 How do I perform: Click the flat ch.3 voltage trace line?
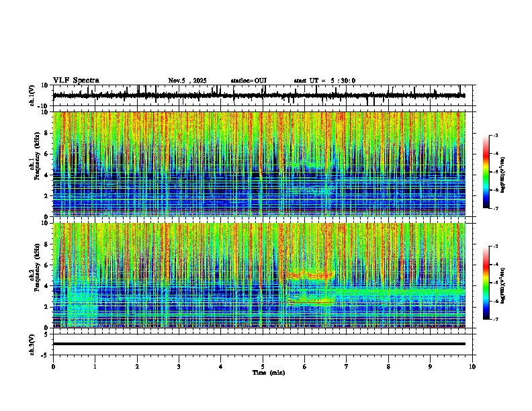(x=259, y=344)
